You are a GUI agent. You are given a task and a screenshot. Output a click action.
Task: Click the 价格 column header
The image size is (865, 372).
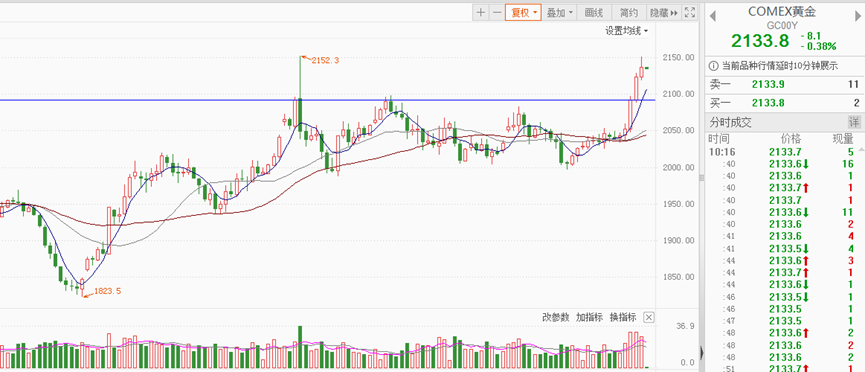[791, 139]
